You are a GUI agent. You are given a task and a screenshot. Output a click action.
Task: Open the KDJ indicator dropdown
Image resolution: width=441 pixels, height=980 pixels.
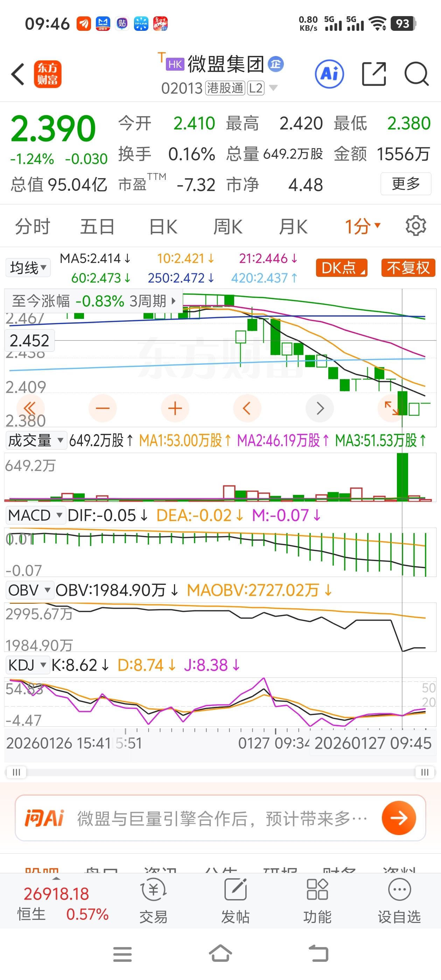click(27, 665)
